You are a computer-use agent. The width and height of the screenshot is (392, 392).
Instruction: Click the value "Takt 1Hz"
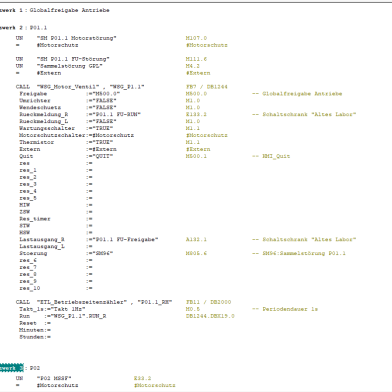[68, 309]
